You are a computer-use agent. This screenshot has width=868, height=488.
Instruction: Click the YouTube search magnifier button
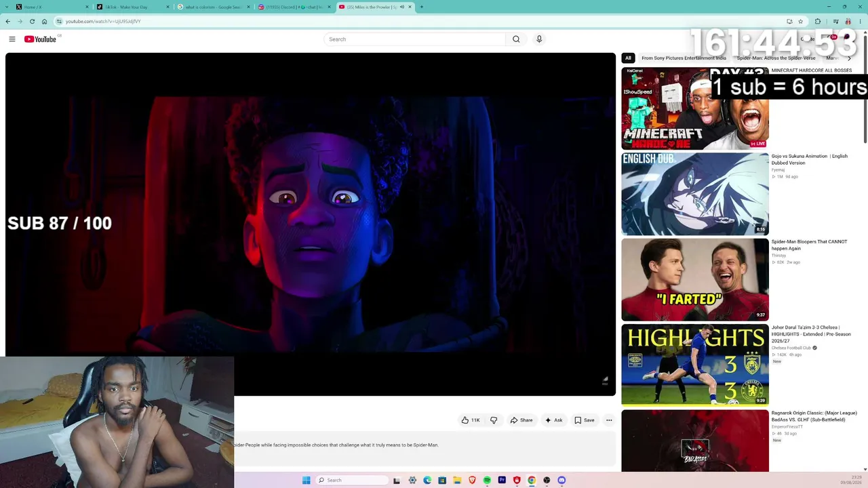[516, 39]
